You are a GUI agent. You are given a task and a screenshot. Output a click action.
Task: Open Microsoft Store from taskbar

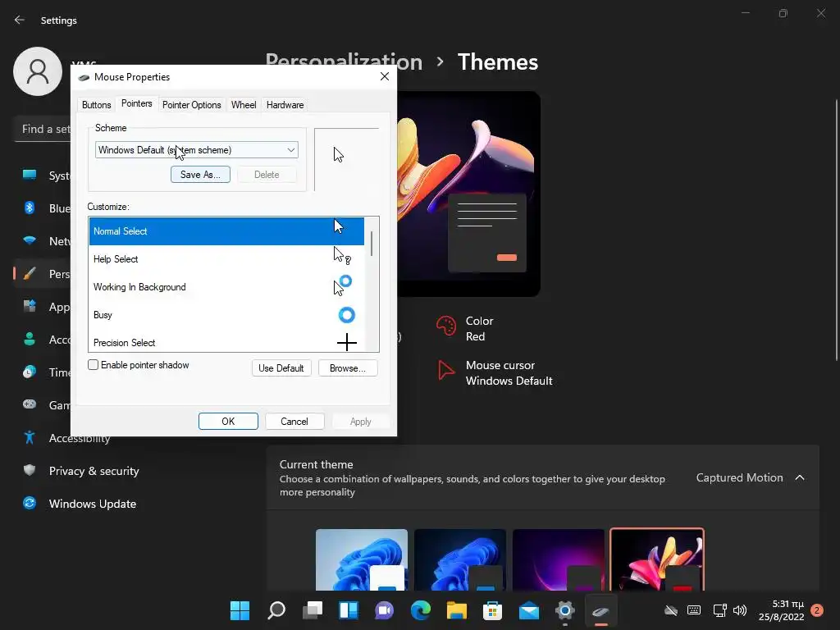point(492,610)
